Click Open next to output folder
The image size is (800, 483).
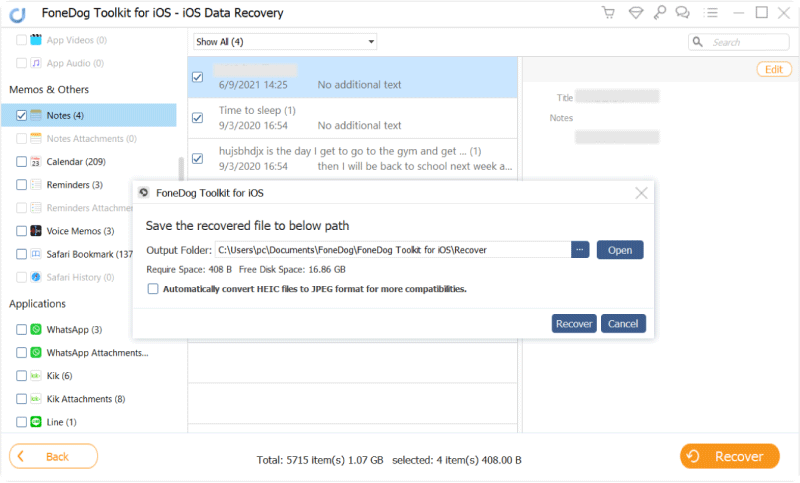620,250
